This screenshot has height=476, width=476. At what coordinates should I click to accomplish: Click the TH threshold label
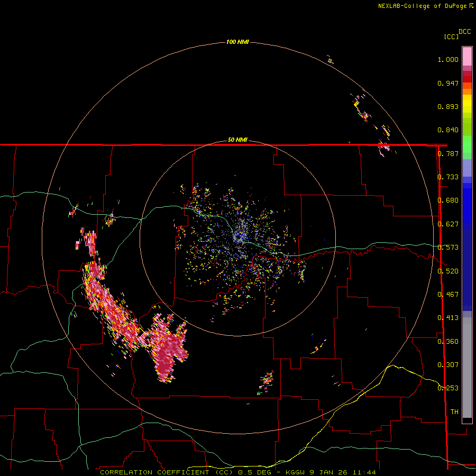[x=454, y=411]
